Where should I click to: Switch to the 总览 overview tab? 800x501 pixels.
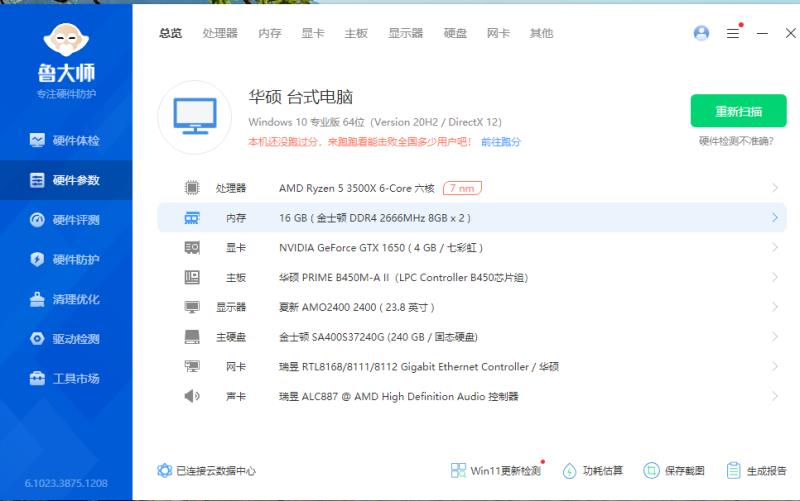click(x=170, y=33)
